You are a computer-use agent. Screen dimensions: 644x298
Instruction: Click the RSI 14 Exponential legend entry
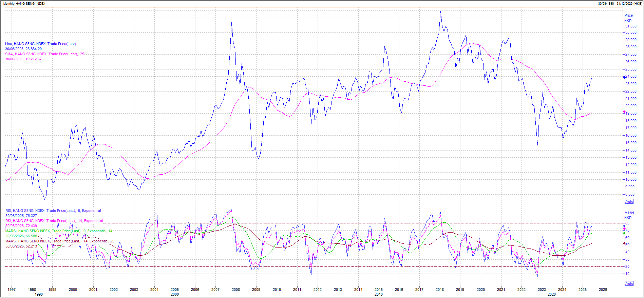tap(54, 221)
